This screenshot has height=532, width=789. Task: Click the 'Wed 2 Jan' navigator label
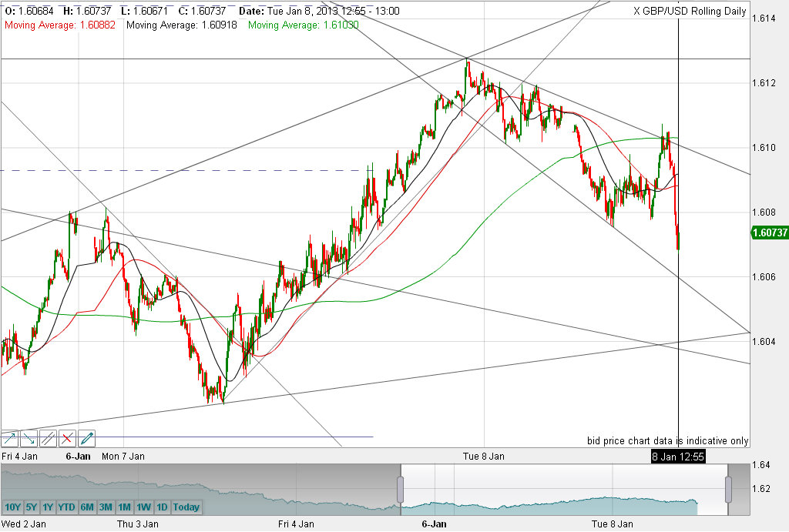24,524
